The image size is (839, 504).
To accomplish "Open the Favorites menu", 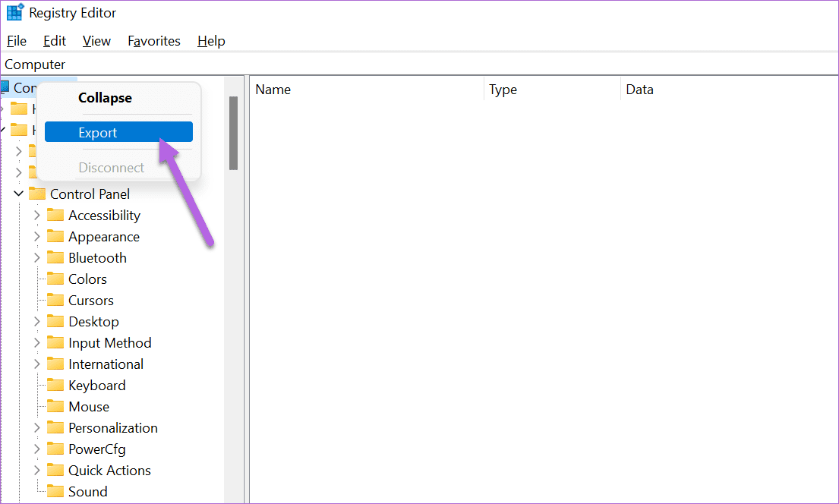I will coord(154,41).
